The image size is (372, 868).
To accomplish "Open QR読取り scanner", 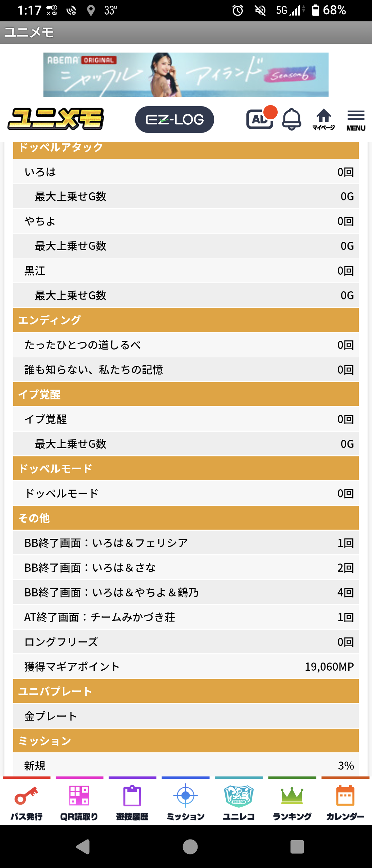I will 79,802.
